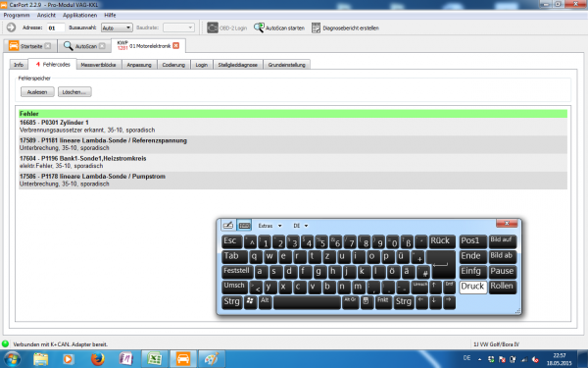Select the keyboard mode icon in input panel
This screenshot has height=368, width=588.
coord(244,226)
